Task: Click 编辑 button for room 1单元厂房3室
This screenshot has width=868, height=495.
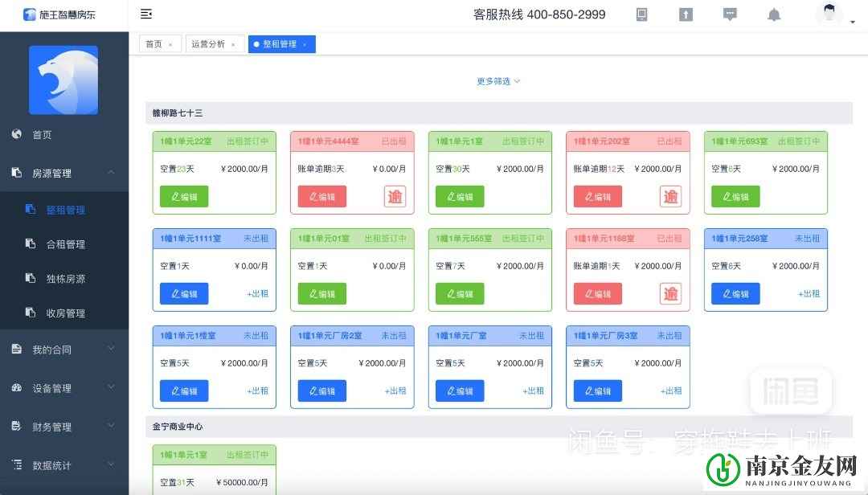Action: (597, 391)
